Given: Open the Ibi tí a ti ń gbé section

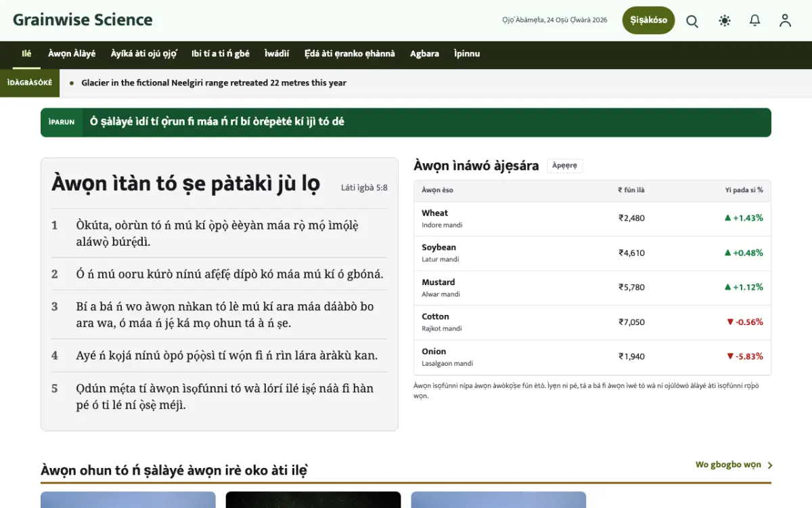Looking at the screenshot, I should point(221,54).
